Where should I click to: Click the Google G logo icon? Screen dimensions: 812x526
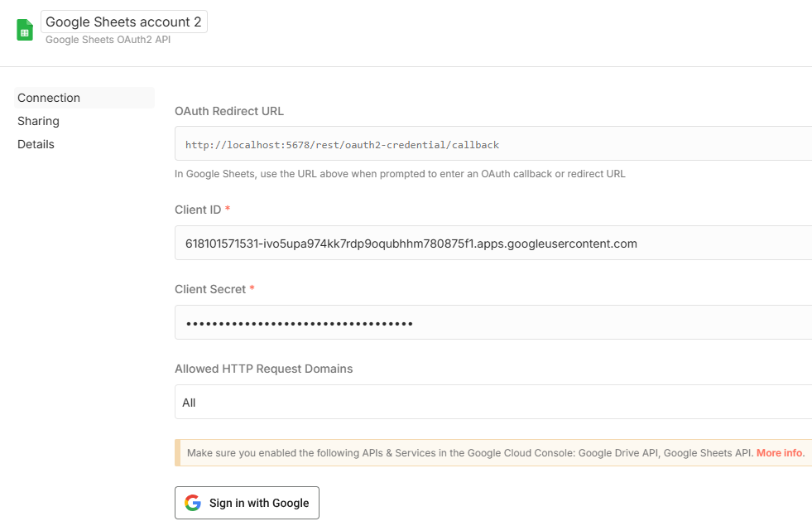coord(193,503)
